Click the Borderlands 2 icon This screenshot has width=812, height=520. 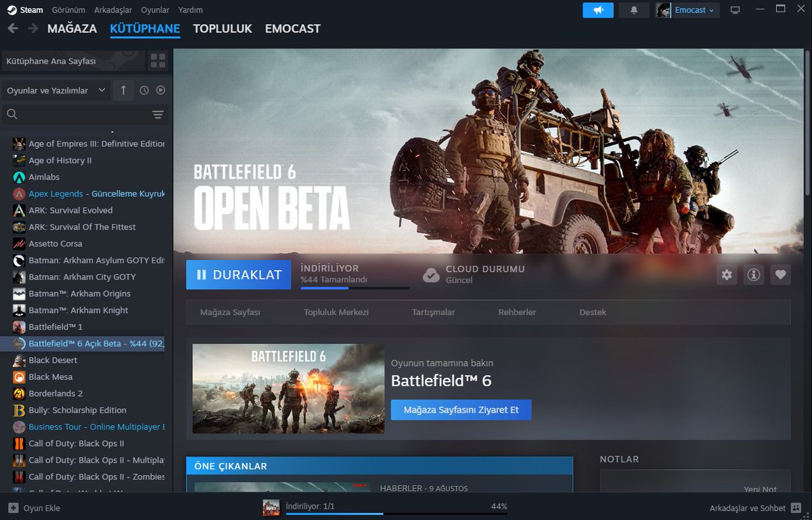click(x=19, y=393)
